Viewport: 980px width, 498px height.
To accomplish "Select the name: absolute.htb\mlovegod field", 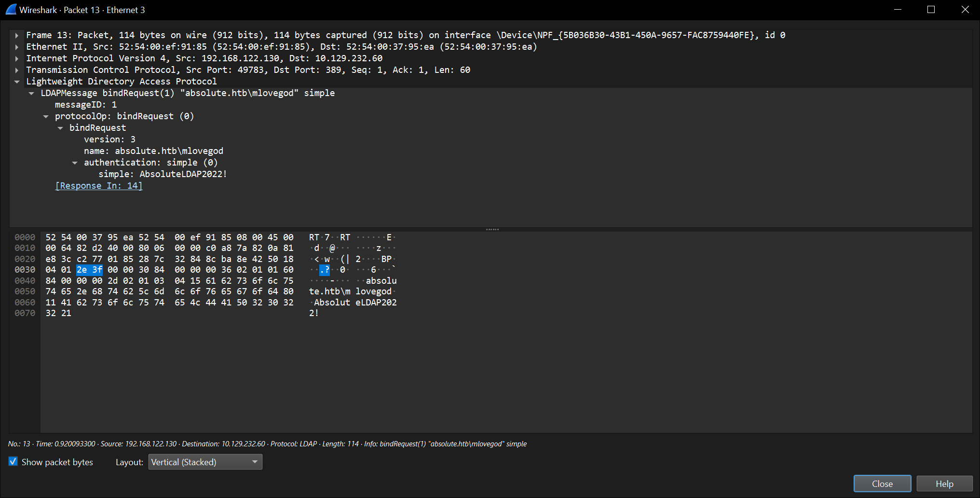I will pos(153,151).
